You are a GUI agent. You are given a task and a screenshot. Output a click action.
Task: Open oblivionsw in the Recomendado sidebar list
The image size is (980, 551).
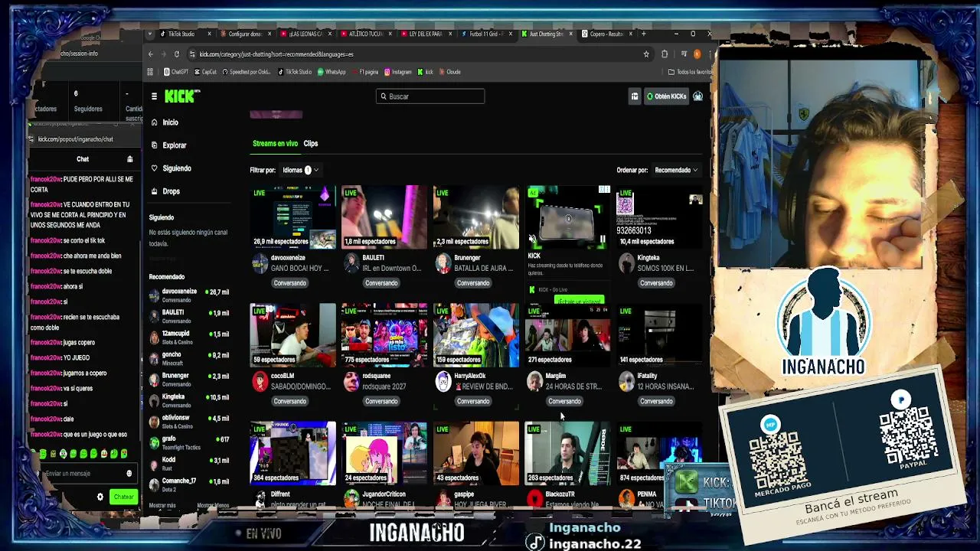point(189,422)
